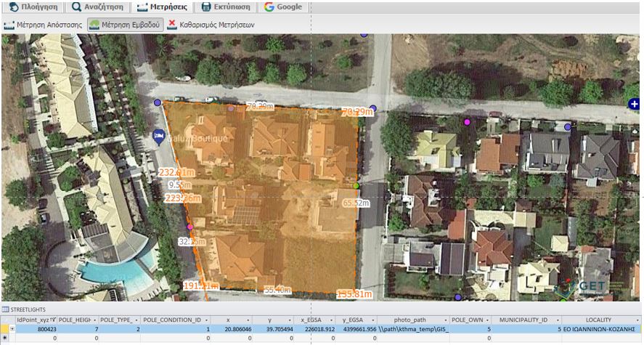Click cell value 800423
644x345 pixels.
(x=46, y=330)
